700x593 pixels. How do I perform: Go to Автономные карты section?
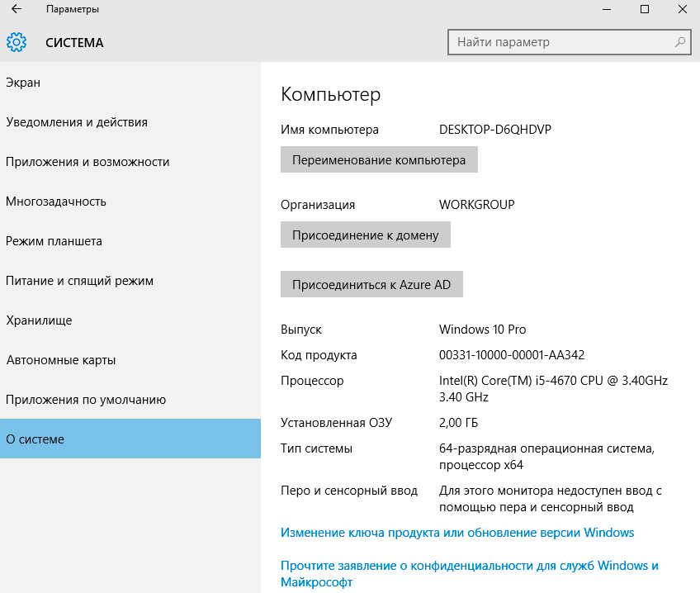click(60, 360)
